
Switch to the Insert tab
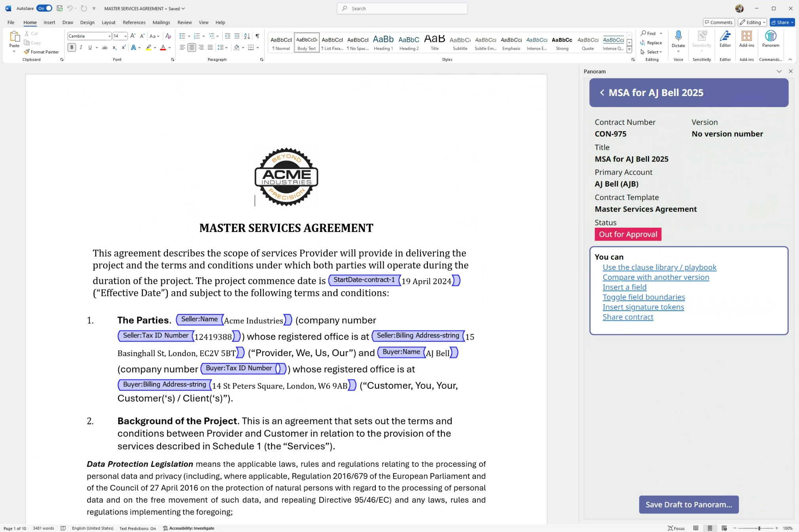[49, 22]
